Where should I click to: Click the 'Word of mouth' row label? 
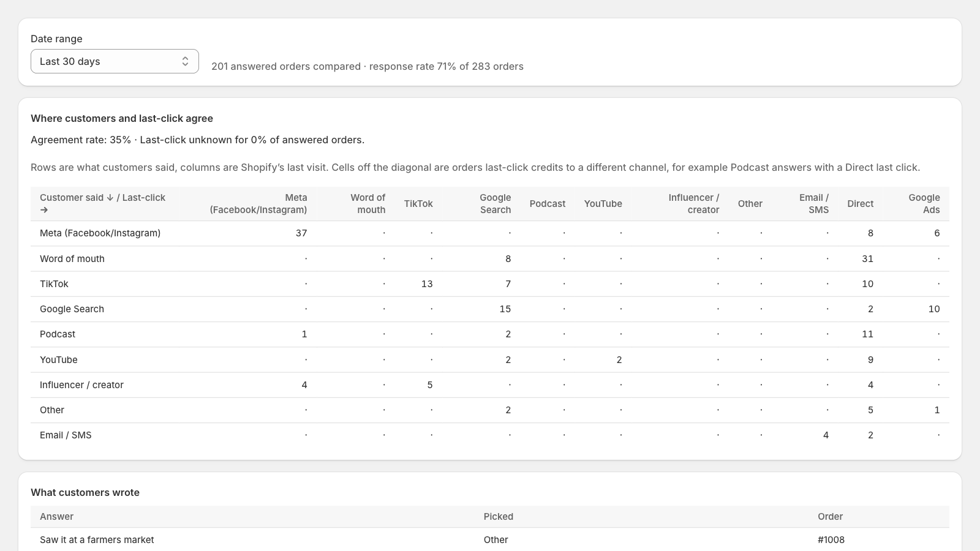coord(72,259)
